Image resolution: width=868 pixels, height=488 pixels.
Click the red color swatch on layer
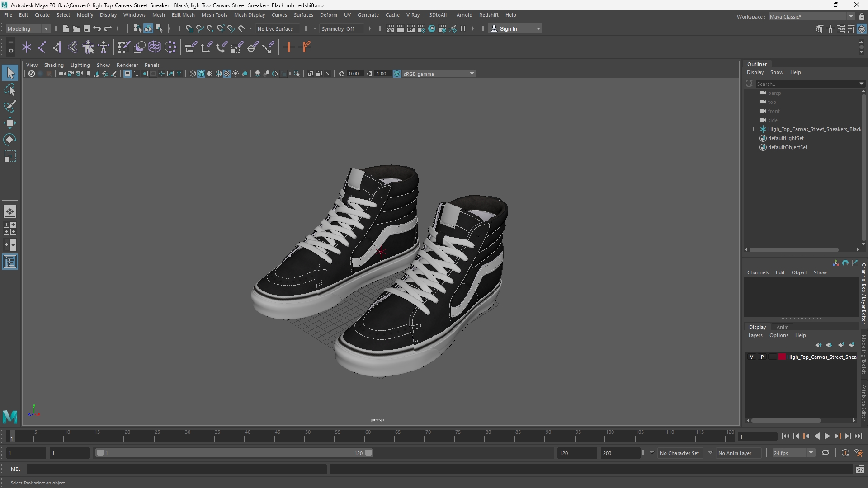tap(782, 357)
